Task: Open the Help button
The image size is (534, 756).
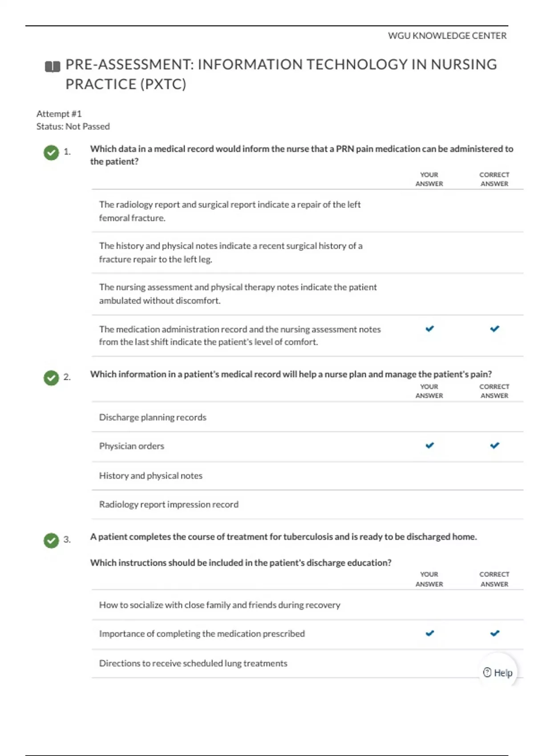Action: [x=498, y=672]
